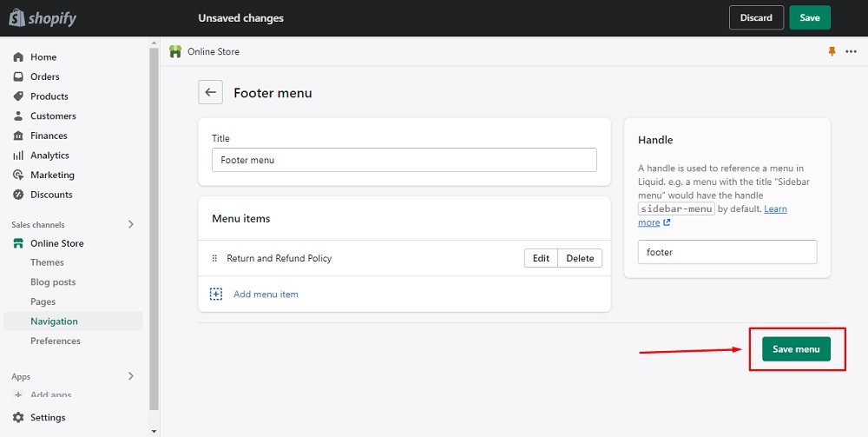Open the three-dot more options menu

pos(851,51)
